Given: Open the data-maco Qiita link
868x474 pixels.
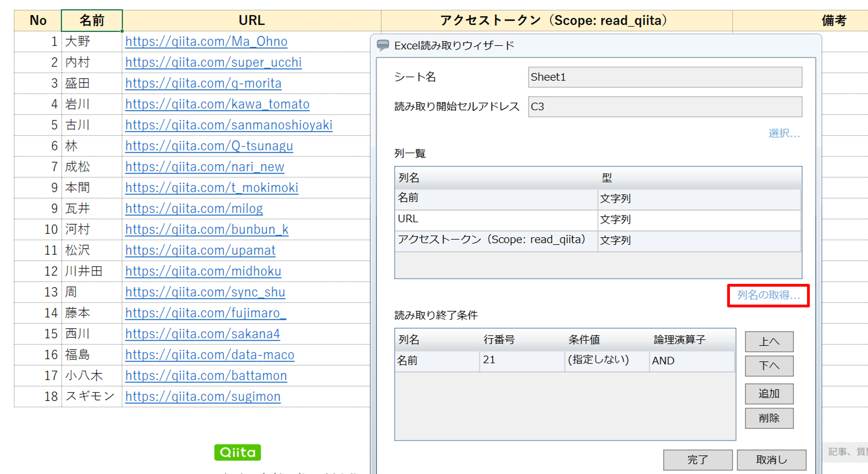Looking at the screenshot, I should pyautogui.click(x=209, y=355).
